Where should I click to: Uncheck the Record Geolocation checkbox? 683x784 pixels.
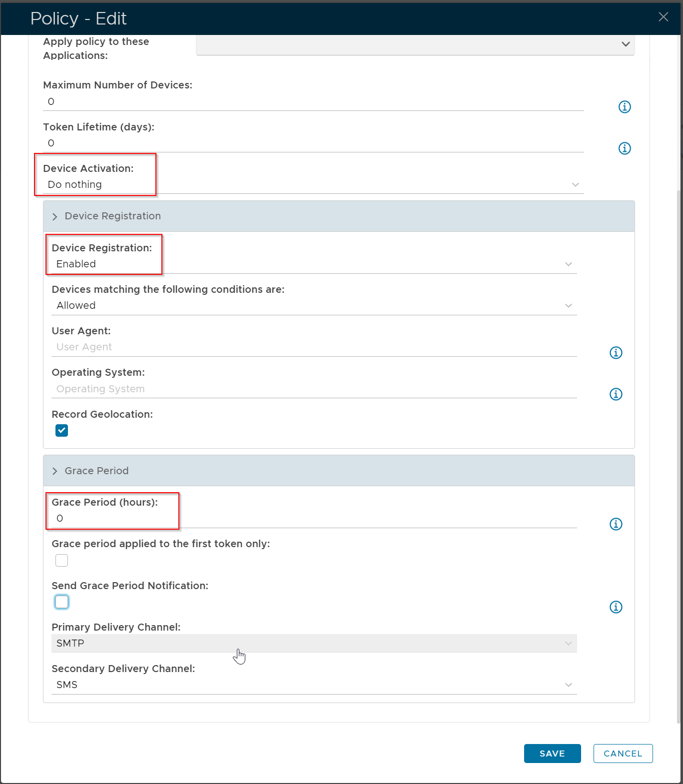[x=62, y=430]
